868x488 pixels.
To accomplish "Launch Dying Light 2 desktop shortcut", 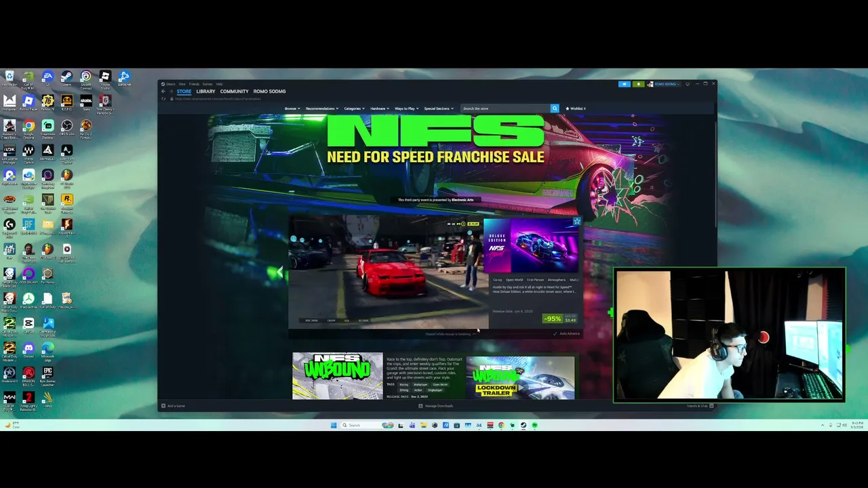I will pyautogui.click(x=28, y=401).
